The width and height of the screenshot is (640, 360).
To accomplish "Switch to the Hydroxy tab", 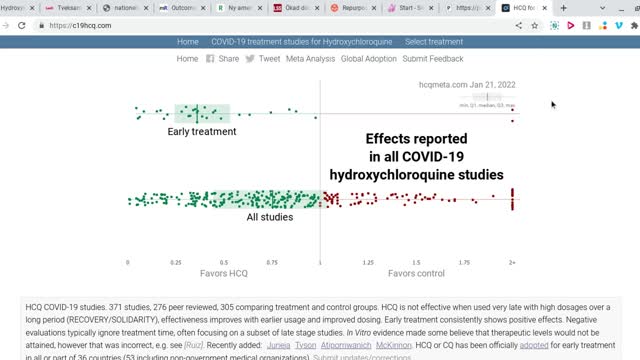I will coord(13,8).
